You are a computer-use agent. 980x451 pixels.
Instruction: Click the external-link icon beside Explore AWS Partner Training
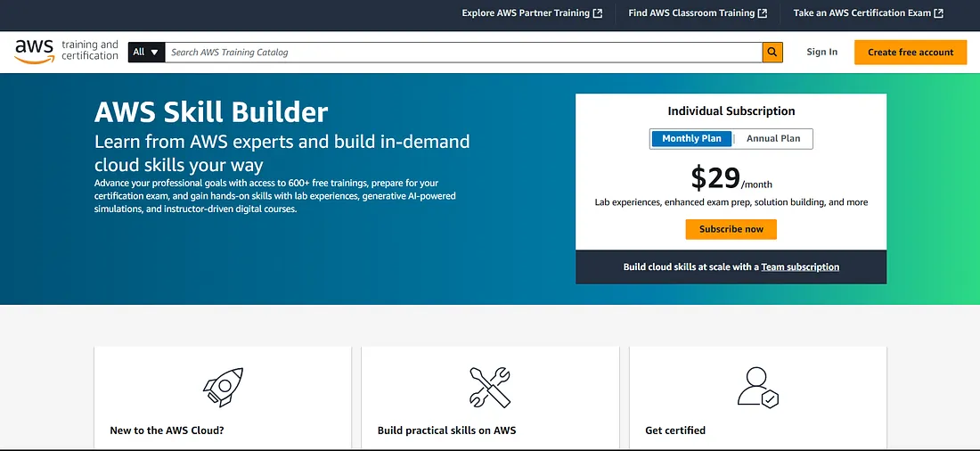click(598, 13)
